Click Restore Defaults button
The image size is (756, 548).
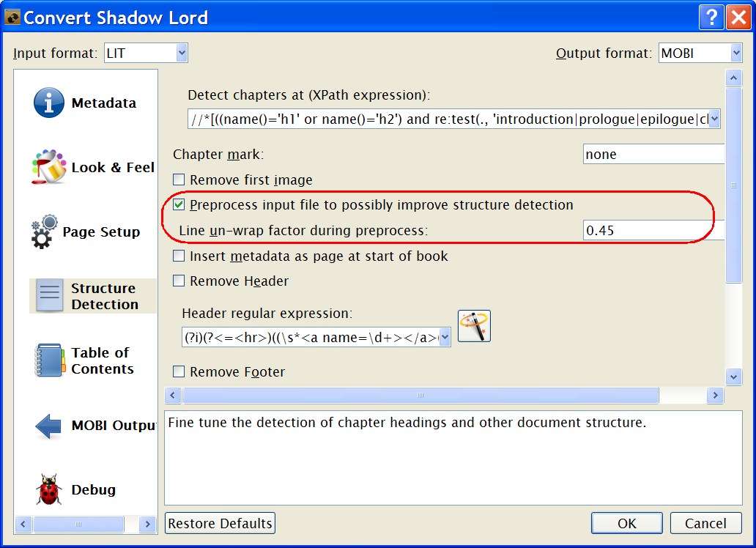220,523
